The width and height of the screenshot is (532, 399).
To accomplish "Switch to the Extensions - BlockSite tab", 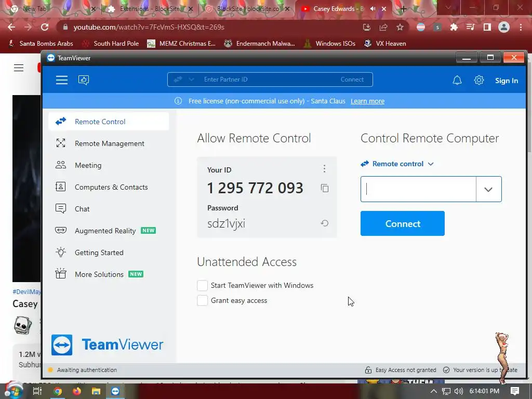I will [149, 9].
